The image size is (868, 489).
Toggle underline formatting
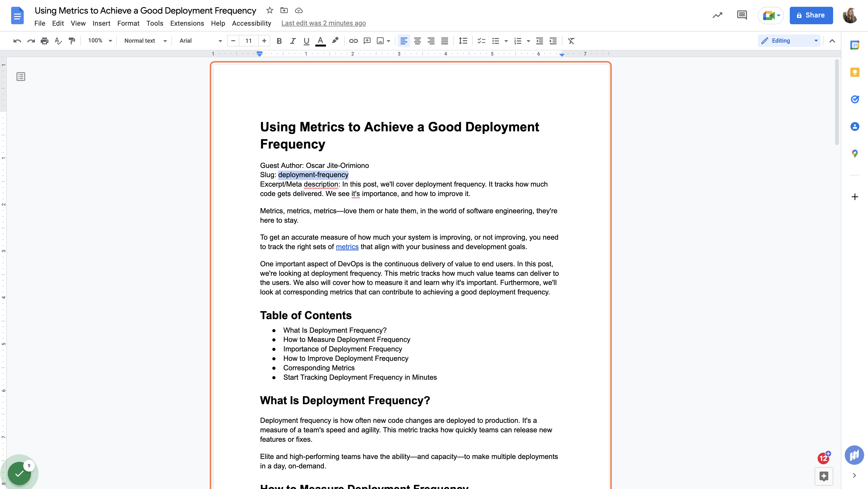pos(306,41)
